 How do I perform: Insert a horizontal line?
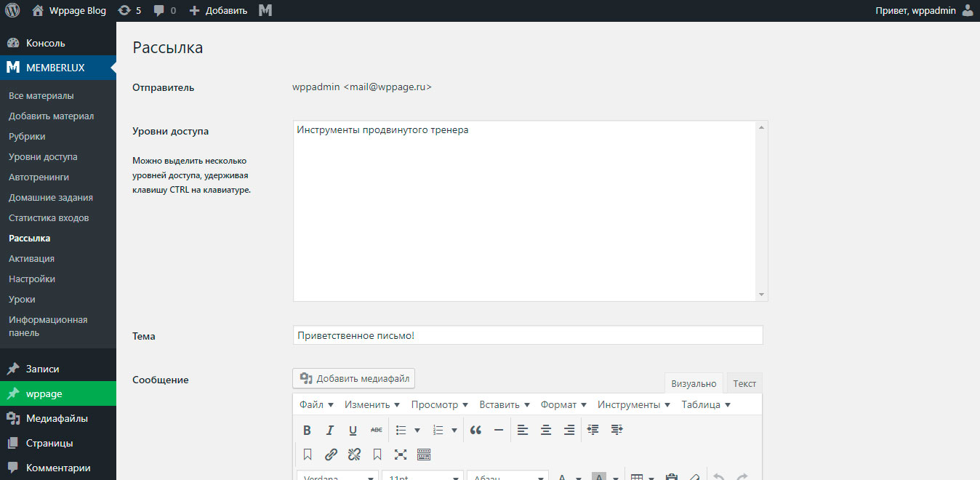click(x=499, y=430)
